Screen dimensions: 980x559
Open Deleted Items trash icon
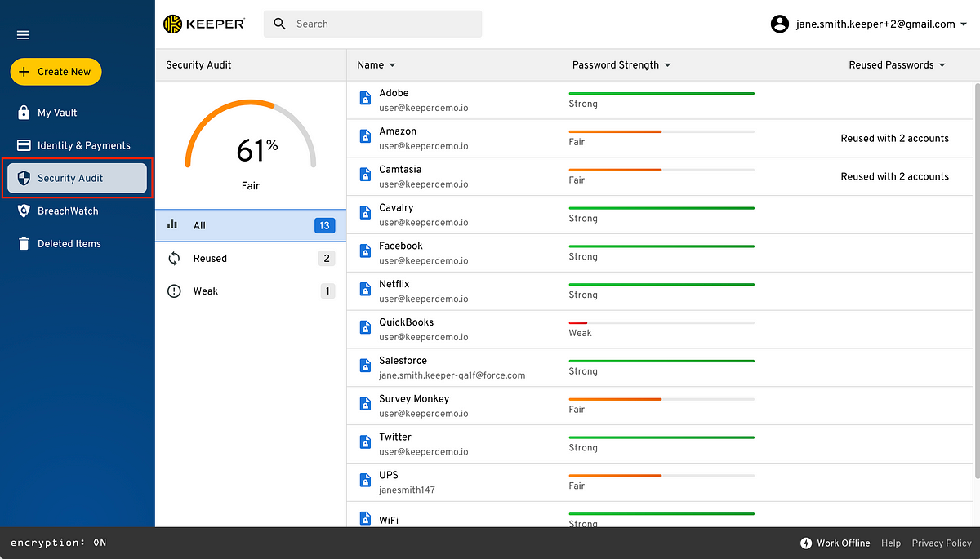click(x=22, y=243)
